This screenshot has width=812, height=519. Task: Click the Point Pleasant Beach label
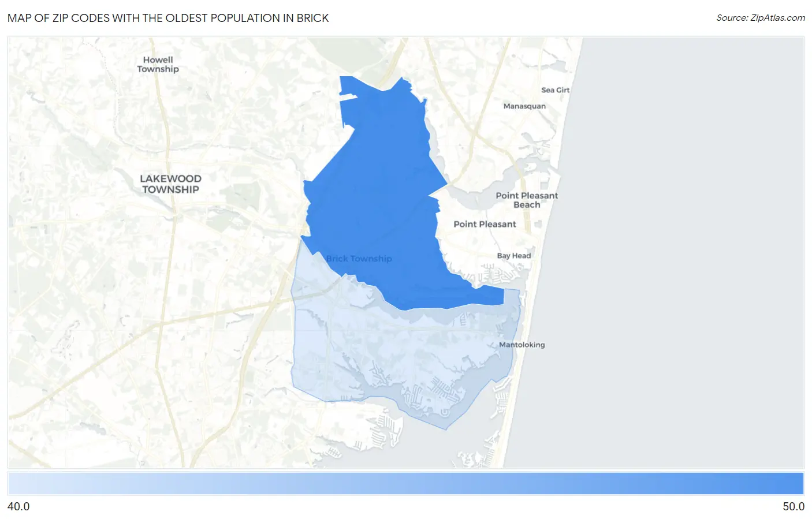(527, 200)
